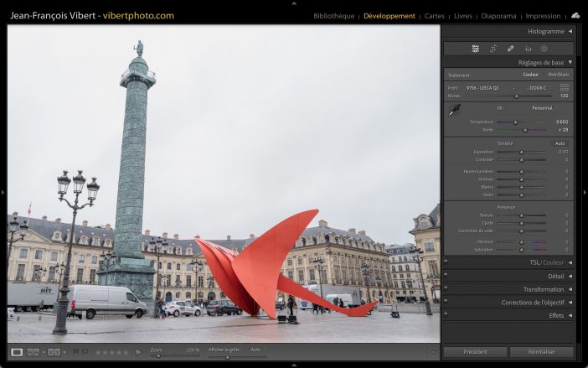Image resolution: width=588 pixels, height=368 pixels.
Task: Click the Précédent button
Action: (474, 352)
